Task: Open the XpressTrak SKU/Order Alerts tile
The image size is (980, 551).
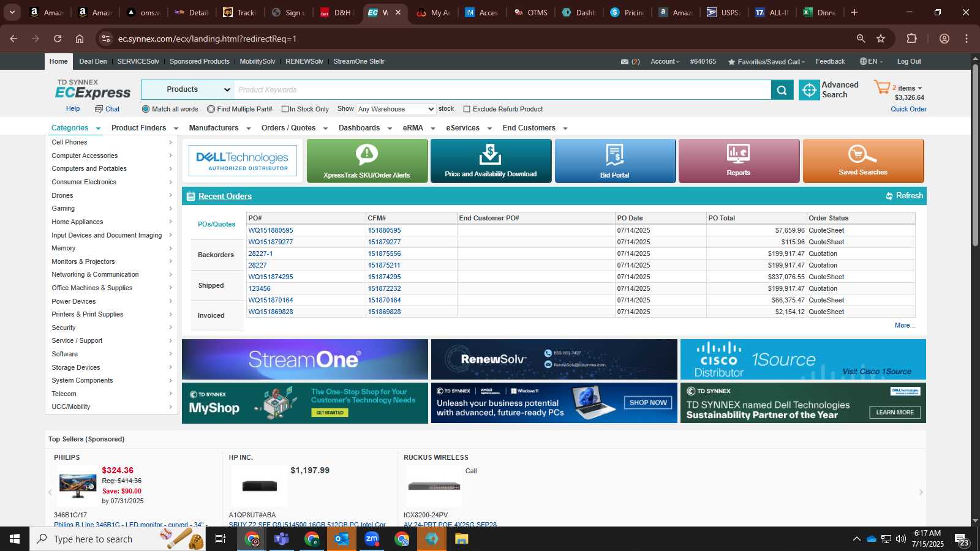Action: (367, 161)
